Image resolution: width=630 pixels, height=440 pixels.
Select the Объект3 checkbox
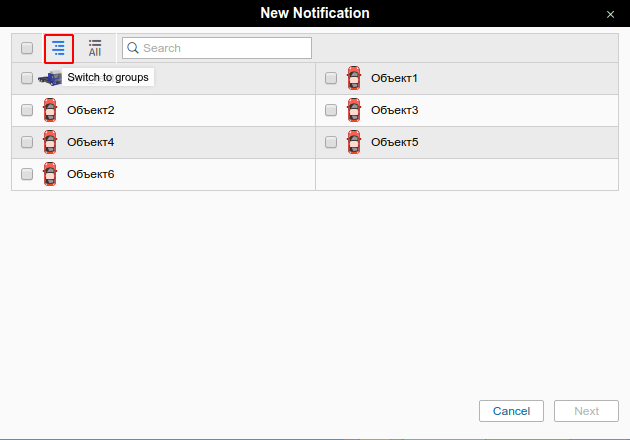[x=331, y=110]
